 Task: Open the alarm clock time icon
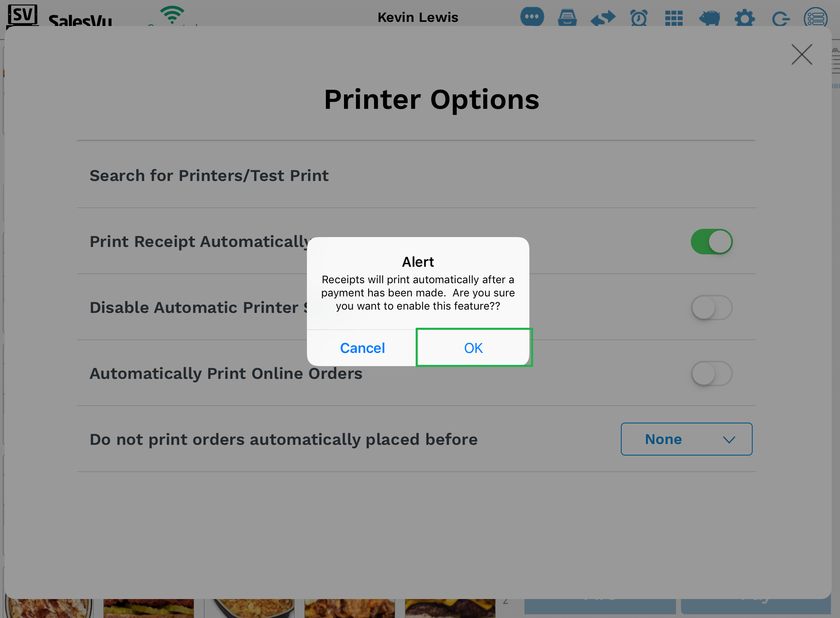(x=639, y=18)
